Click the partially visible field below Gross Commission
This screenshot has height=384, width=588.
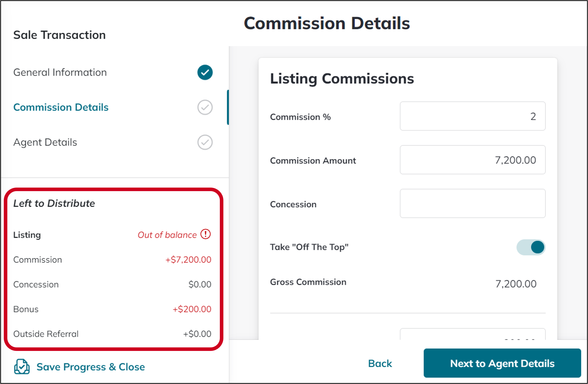[473, 334]
